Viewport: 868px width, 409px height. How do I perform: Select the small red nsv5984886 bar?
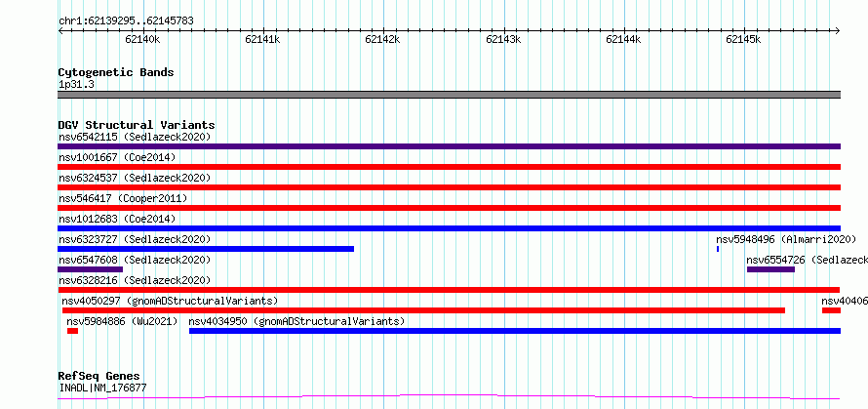click(72, 331)
